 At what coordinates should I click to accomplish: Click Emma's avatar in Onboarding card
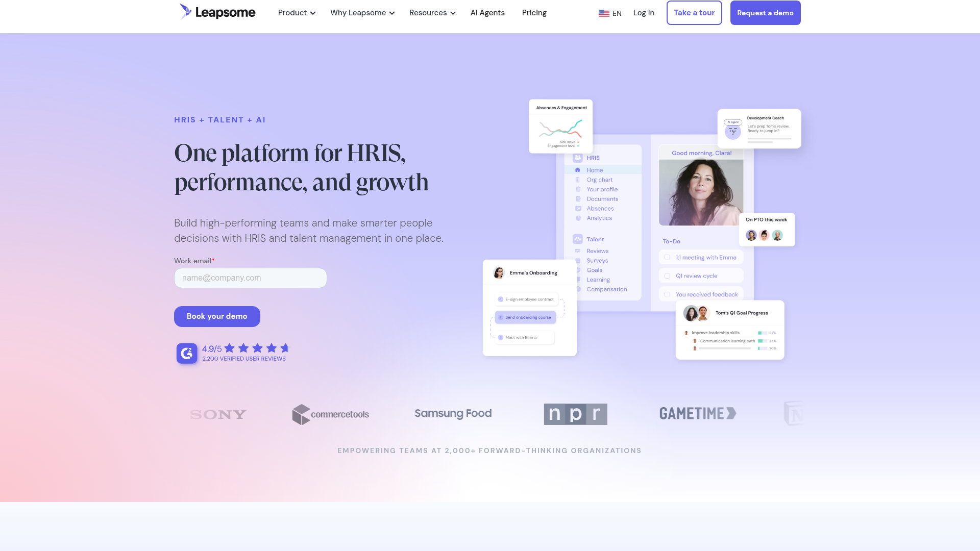click(499, 273)
